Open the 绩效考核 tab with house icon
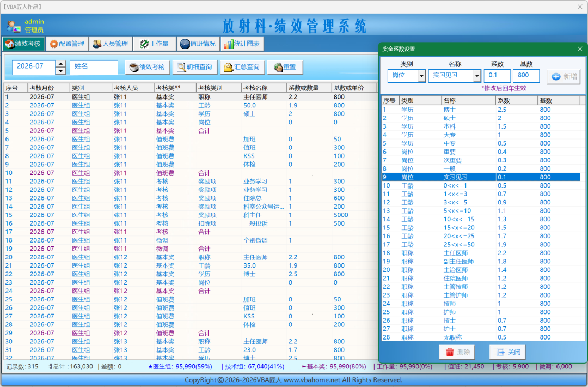The image size is (588, 387). click(23, 44)
